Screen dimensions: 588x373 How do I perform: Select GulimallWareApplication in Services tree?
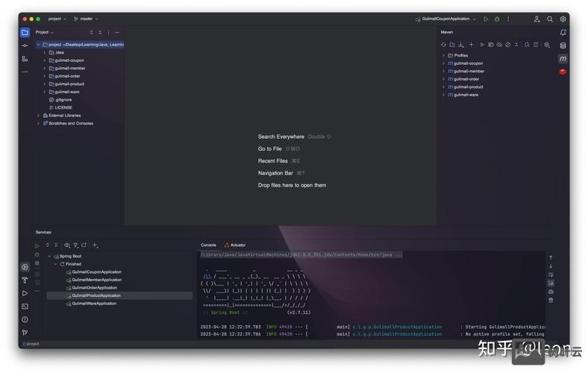[x=91, y=304]
